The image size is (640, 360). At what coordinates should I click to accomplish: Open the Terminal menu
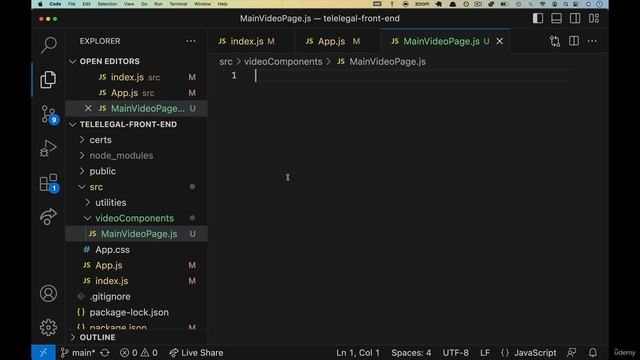178,4
